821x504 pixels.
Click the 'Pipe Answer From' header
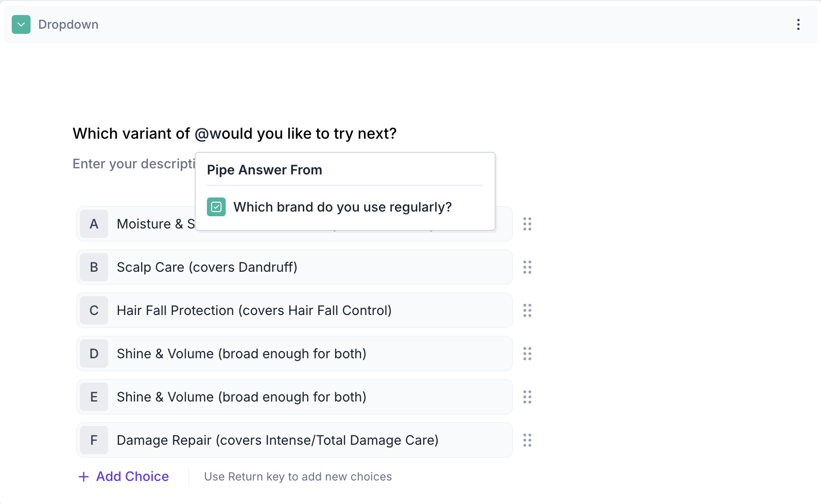(x=264, y=170)
